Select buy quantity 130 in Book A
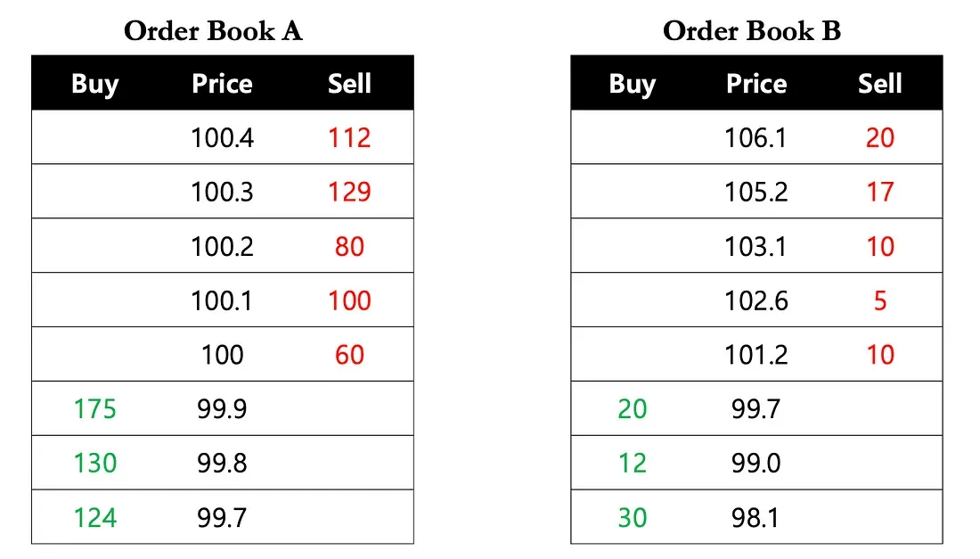Viewport: 980px width, 559px height. [95, 463]
